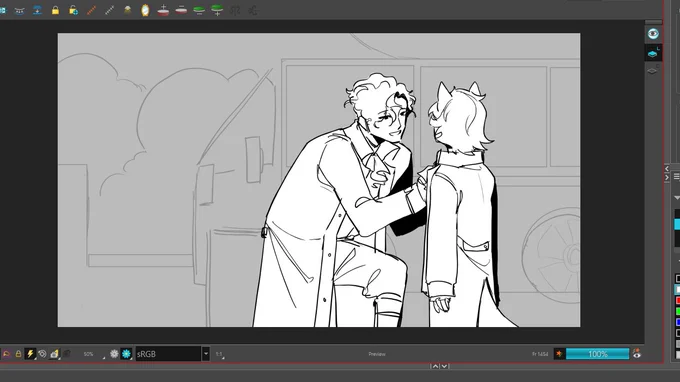
Task: Click the upward arrow below the camera view
Action: pos(435,366)
